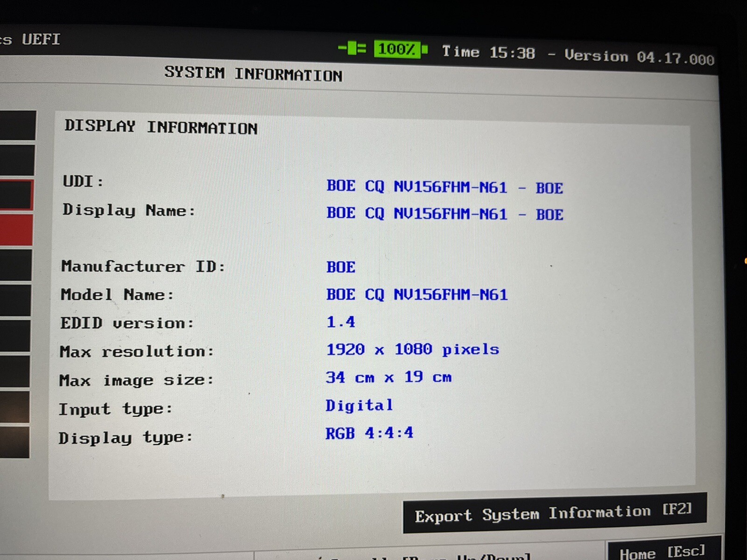747x560 pixels.
Task: Click the Max image size: label
Action: pos(136,380)
